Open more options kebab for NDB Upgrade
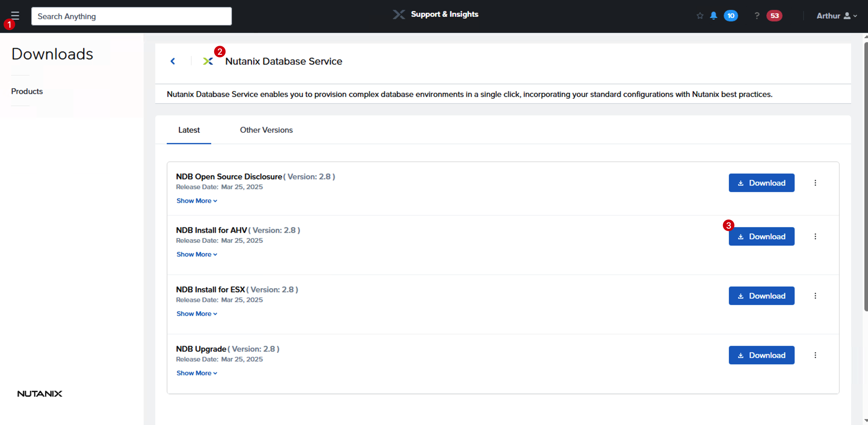The height and width of the screenshot is (425, 868). click(x=815, y=355)
